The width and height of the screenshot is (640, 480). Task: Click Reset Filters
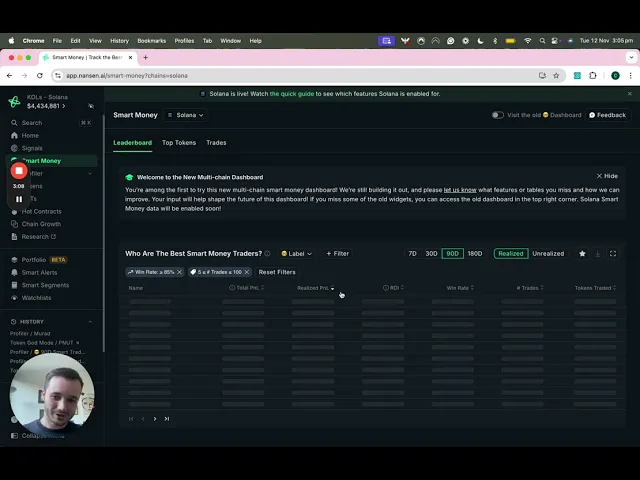pos(277,272)
